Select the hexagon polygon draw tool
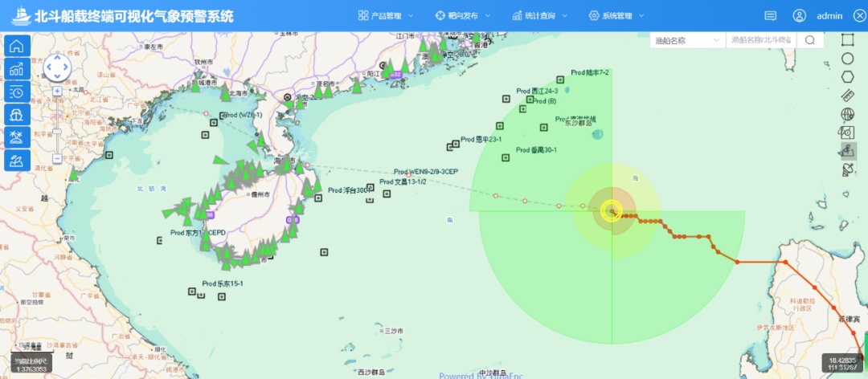 [848, 77]
